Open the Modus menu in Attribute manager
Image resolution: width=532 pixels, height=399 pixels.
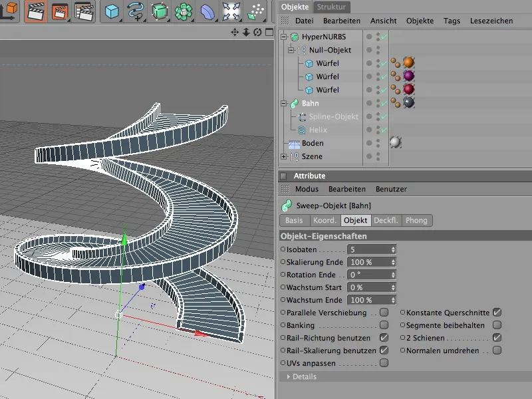(x=307, y=189)
